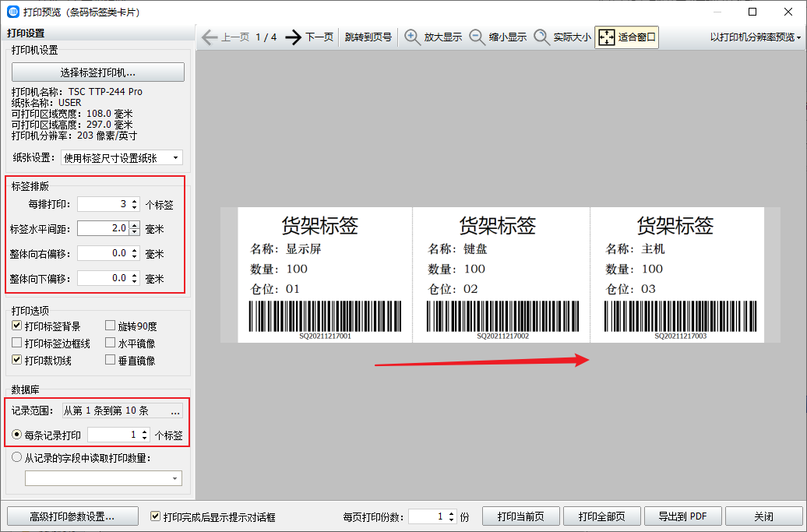Open quantity field dropdown under database
The width and height of the screenshot is (807, 532).
click(x=104, y=477)
